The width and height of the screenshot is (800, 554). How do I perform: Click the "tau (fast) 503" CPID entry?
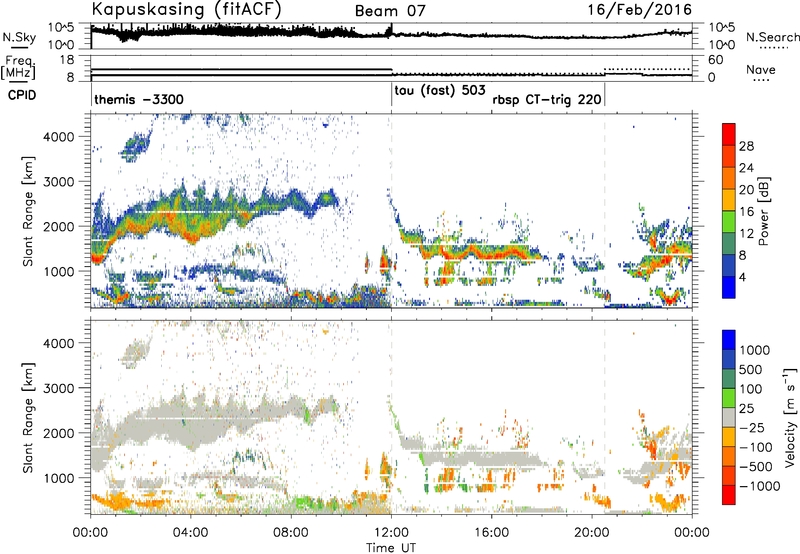440,91
